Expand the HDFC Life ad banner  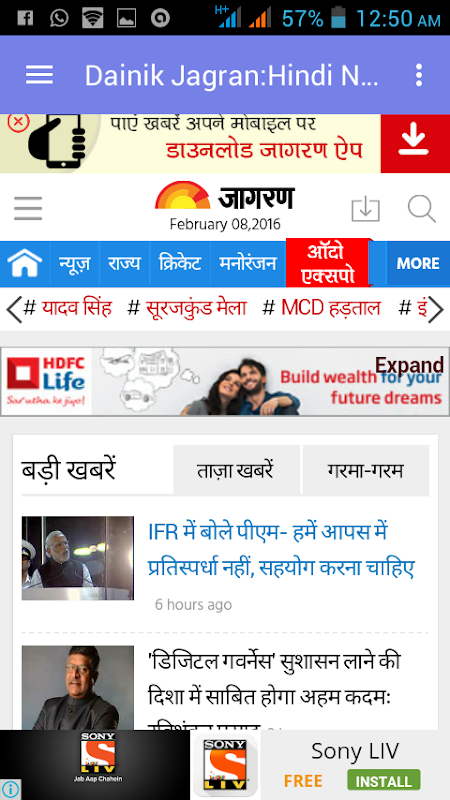[x=409, y=365]
